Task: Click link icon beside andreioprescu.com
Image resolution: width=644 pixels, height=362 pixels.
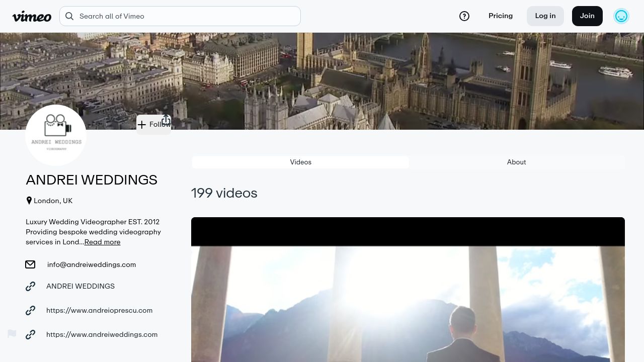Action: point(31,310)
